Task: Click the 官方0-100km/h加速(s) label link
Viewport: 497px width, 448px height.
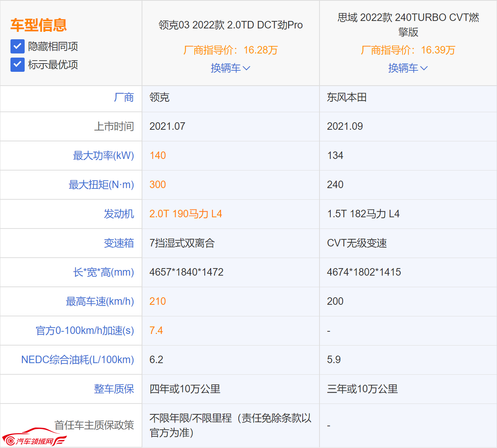Action: [x=85, y=331]
